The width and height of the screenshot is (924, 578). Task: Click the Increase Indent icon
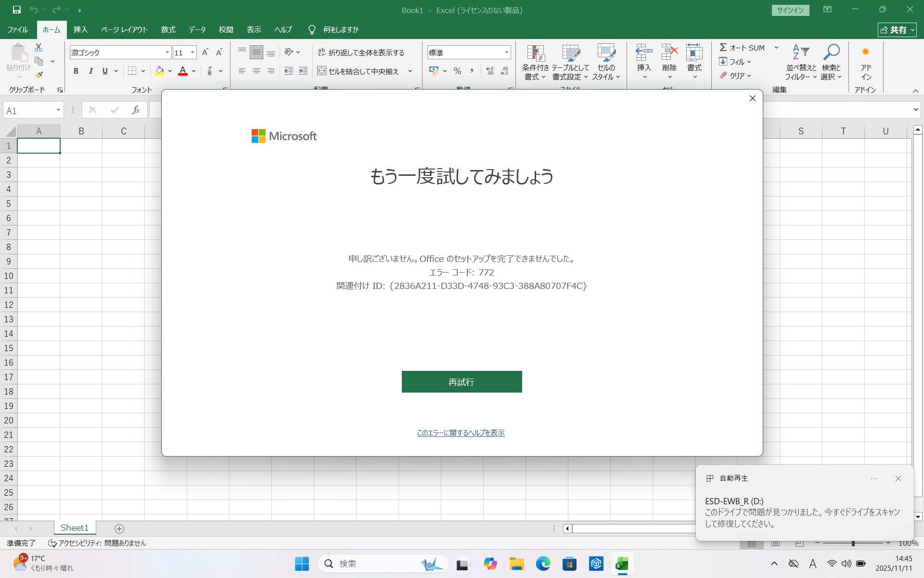(303, 71)
